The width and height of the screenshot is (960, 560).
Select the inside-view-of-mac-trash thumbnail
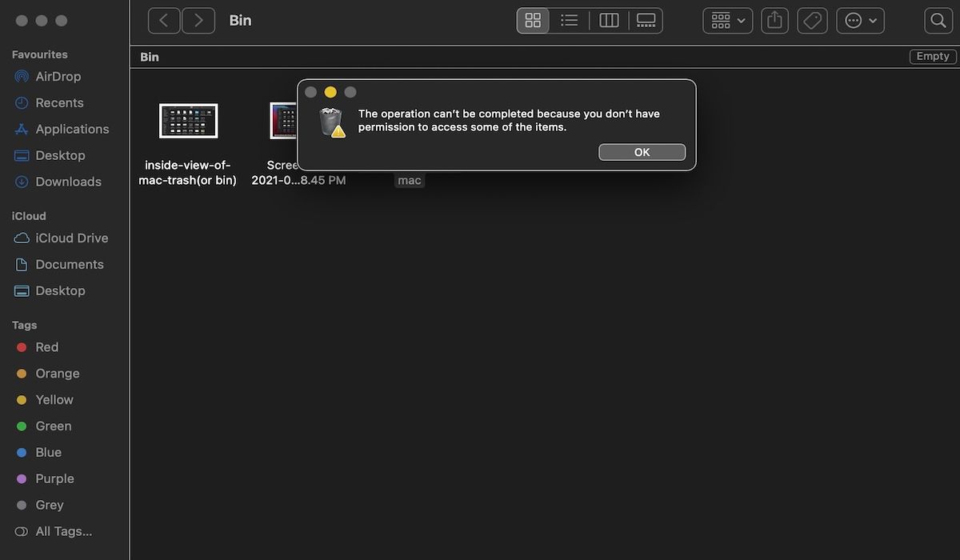(188, 121)
